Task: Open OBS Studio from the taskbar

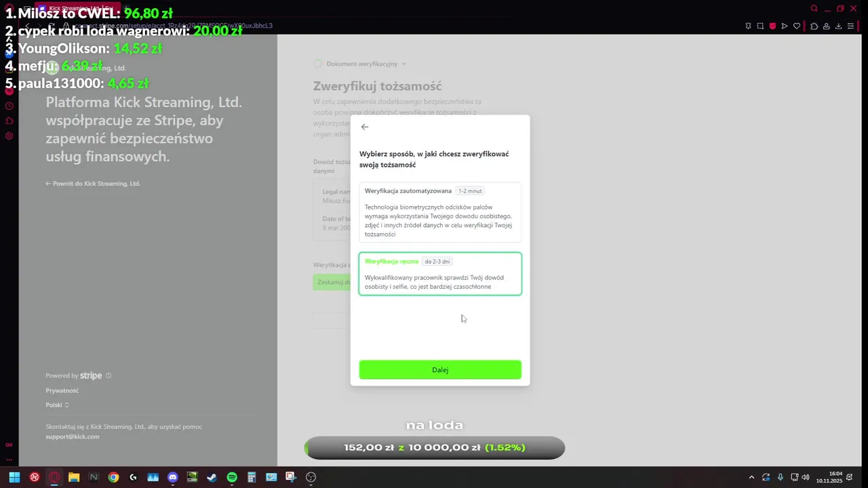Action: tap(311, 477)
